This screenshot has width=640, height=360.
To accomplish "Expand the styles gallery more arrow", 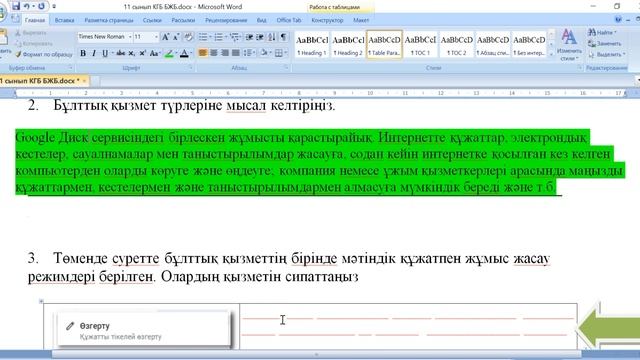I will pos(551,54).
